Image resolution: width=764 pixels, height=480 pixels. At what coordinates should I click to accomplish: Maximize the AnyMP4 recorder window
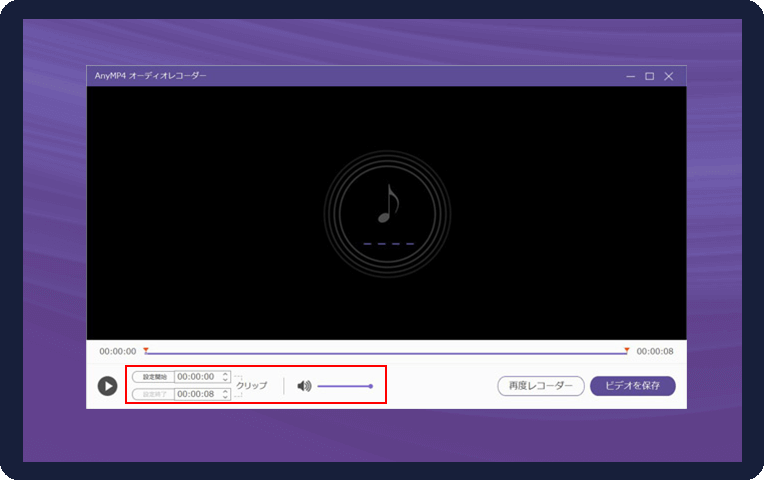click(x=649, y=76)
